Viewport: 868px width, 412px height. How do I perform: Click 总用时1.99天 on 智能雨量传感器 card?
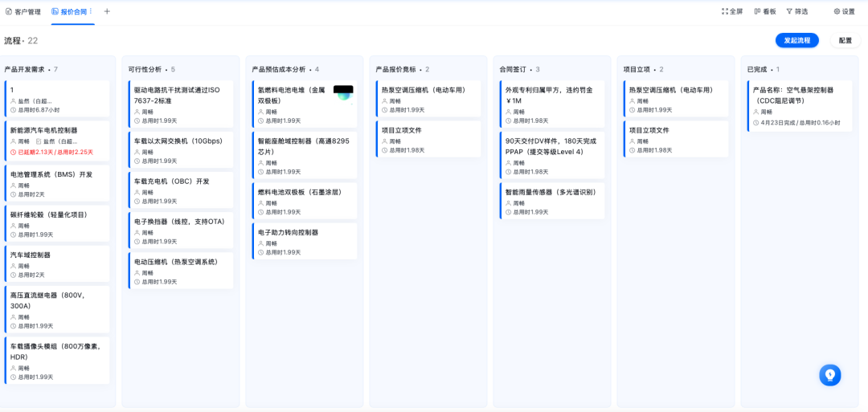click(x=531, y=212)
